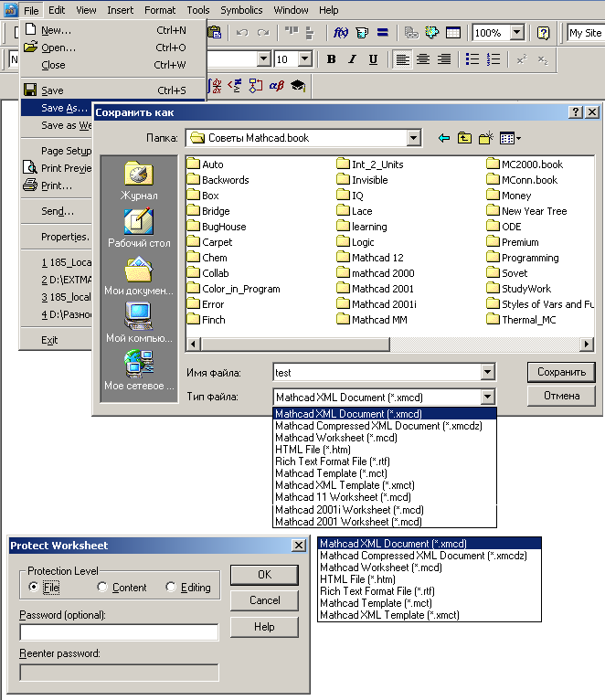Viewport: 605px width, 700px height.
Task: Open the zoom 100% dropdown
Action: click(516, 32)
